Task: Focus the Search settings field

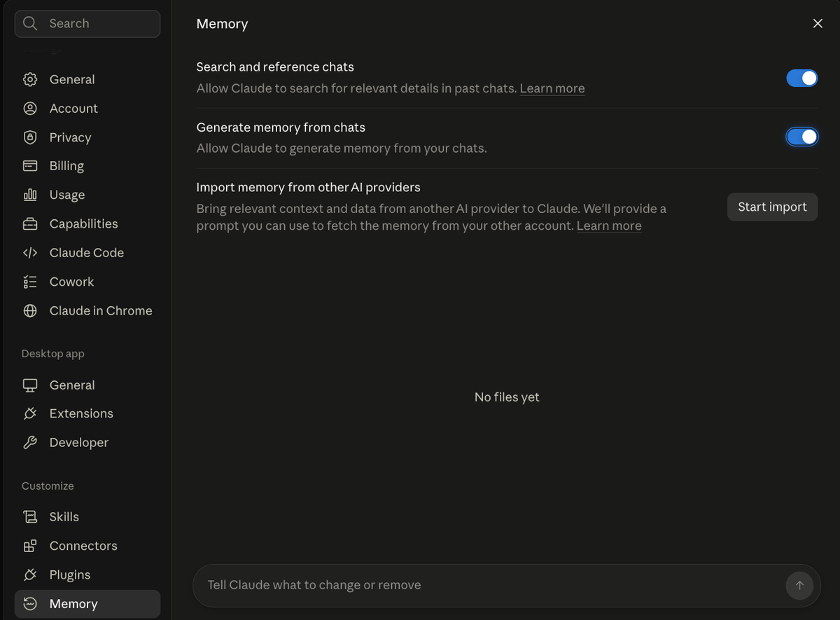Action: (87, 24)
